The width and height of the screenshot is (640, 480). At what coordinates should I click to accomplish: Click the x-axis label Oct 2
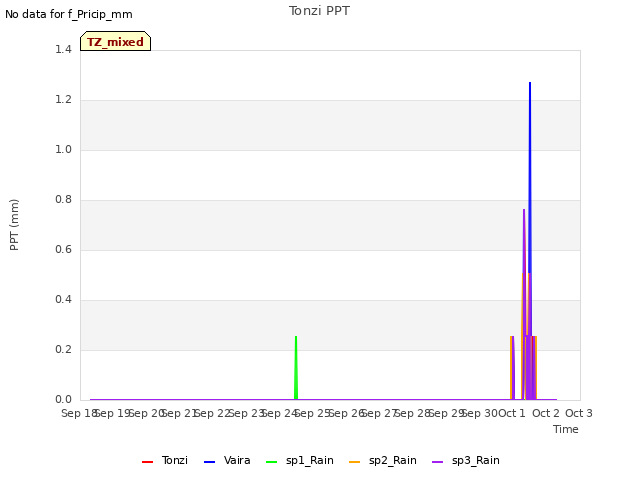[x=546, y=413]
